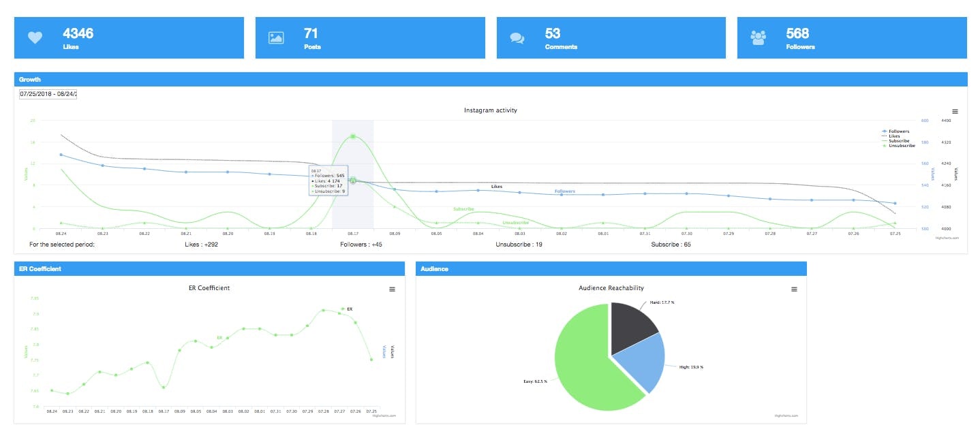The image size is (980, 425).
Task: Click the speech bubbles icon on Comments card
Action: 517,37
